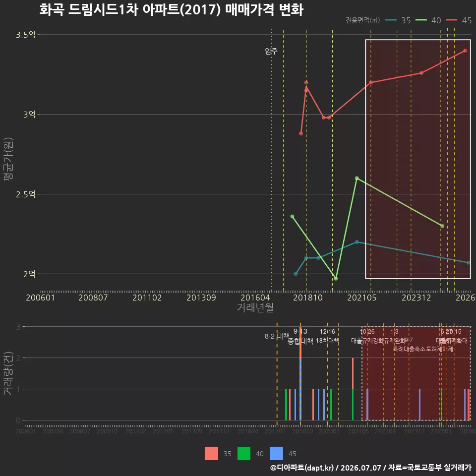
Task: Click the '9·13' policy date label
Action: point(300,331)
